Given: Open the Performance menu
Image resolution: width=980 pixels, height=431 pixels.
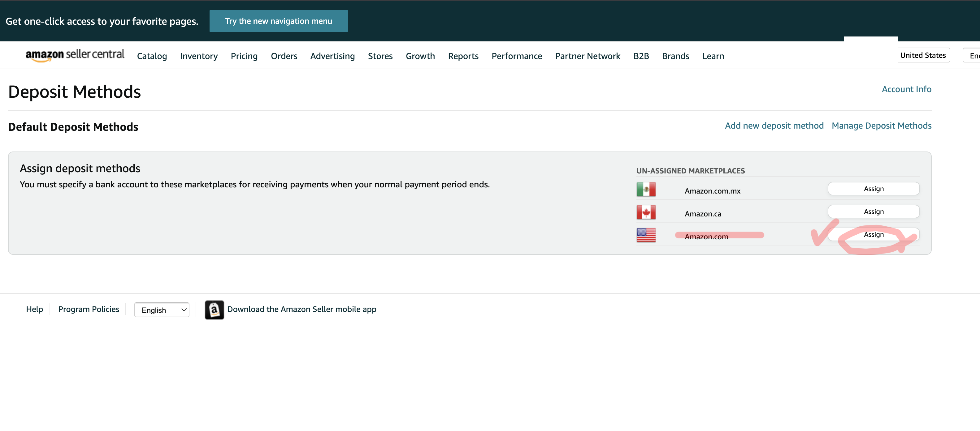Looking at the screenshot, I should [517, 56].
